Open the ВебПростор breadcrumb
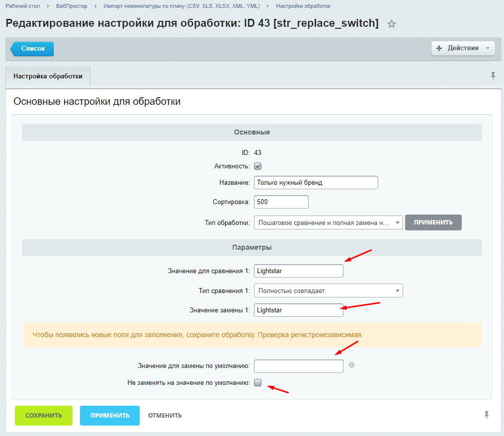The width and height of the screenshot is (504, 436). point(72,6)
